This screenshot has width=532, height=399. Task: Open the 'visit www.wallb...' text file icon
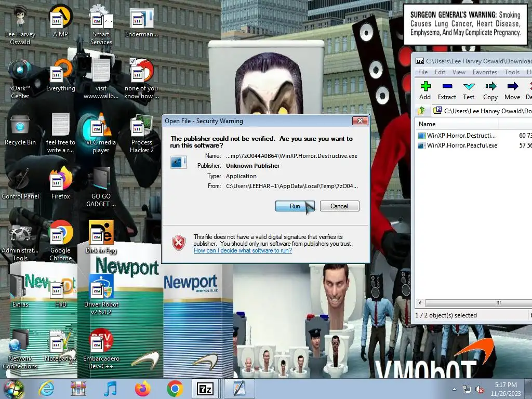[101, 79]
